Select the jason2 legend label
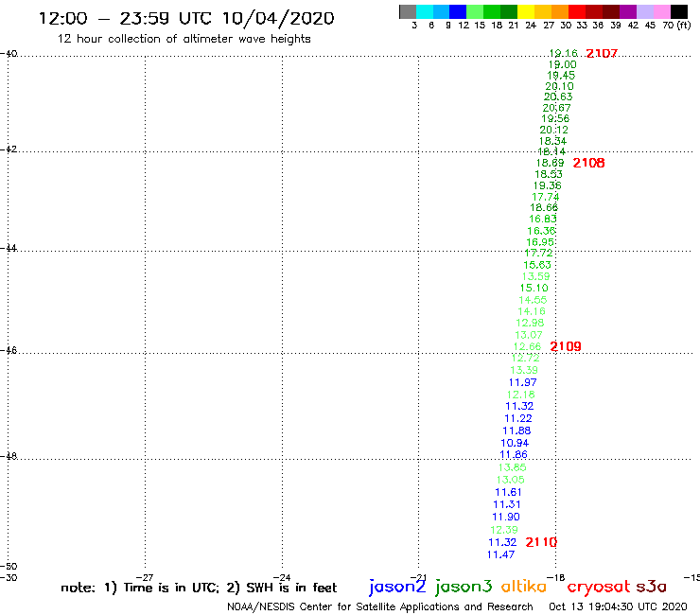700x615 pixels. point(397,587)
